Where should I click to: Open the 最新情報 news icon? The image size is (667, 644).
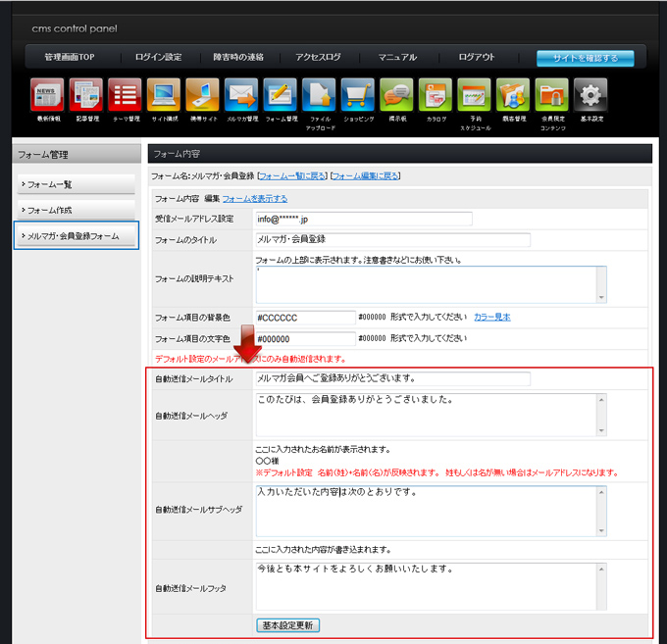click(x=47, y=95)
